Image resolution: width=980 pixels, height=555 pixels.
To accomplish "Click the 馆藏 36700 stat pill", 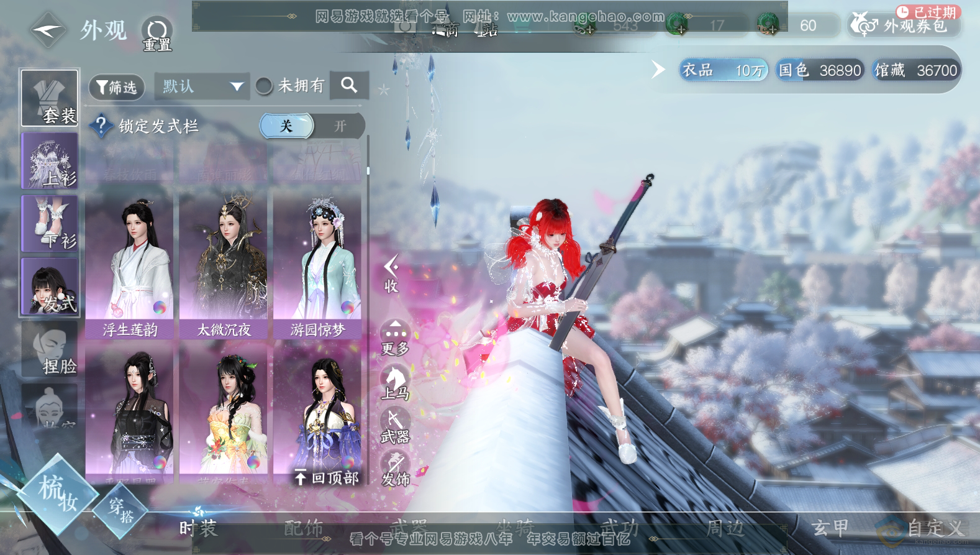I will pyautogui.click(x=915, y=70).
